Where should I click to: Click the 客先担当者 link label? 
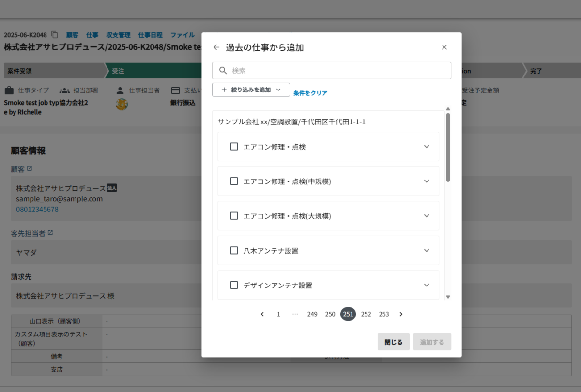(28, 233)
